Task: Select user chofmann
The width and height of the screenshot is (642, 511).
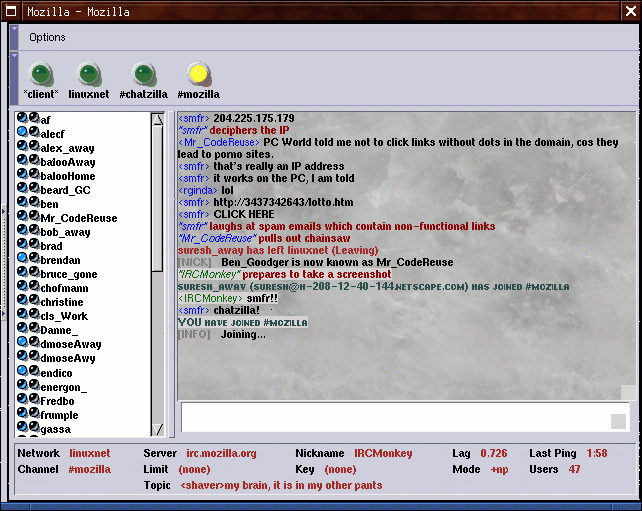Action: click(64, 288)
